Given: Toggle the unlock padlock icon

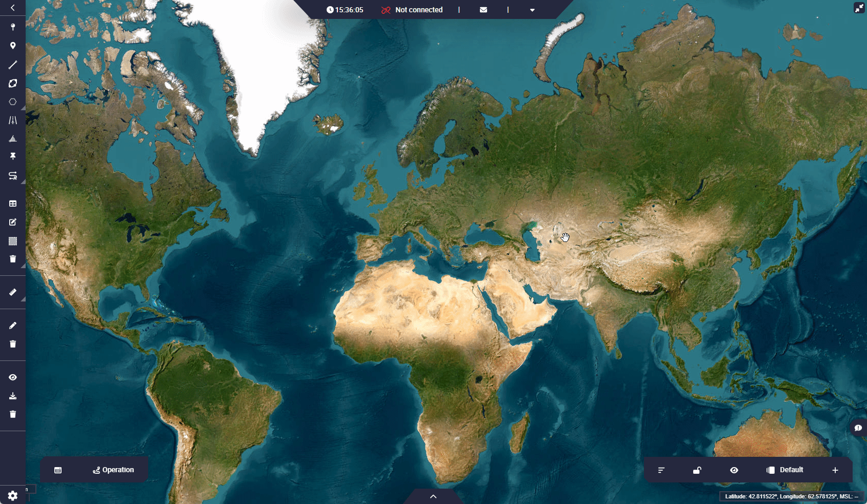Looking at the screenshot, I should [697, 470].
